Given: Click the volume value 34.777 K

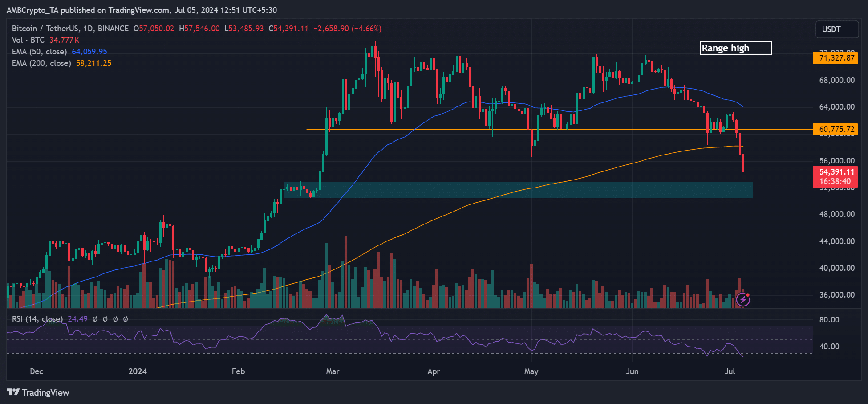Looking at the screenshot, I should tap(64, 40).
